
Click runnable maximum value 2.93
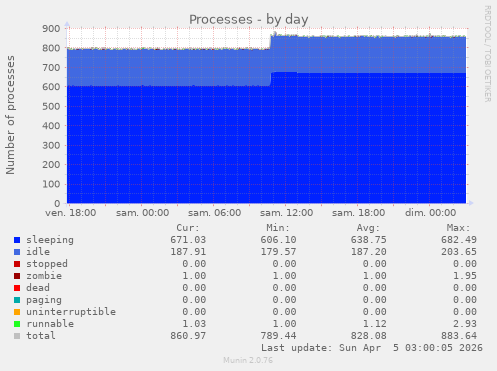465,324
